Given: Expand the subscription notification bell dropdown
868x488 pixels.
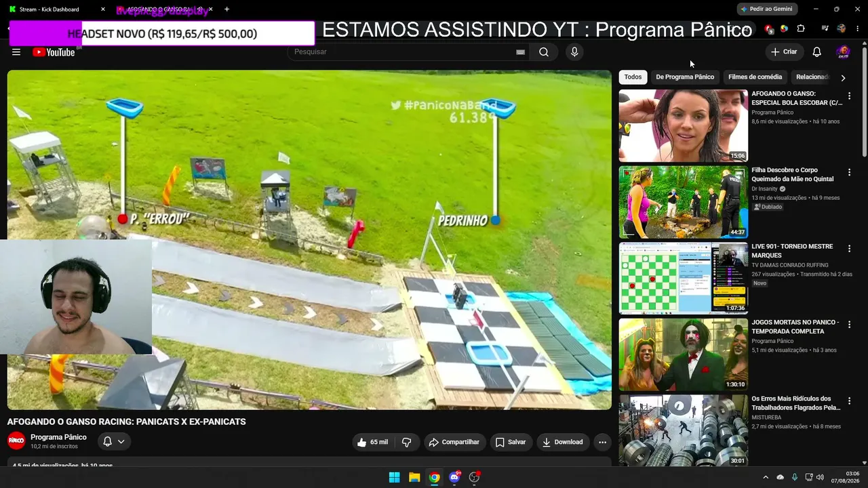Looking at the screenshot, I should (x=114, y=441).
